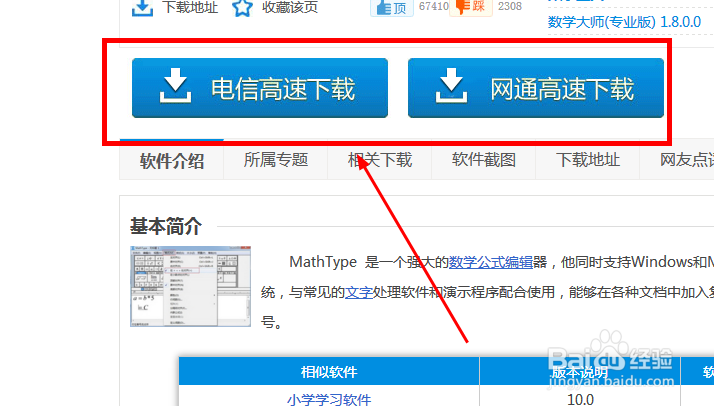Click the 下载地址 link at top

click(x=190, y=7)
